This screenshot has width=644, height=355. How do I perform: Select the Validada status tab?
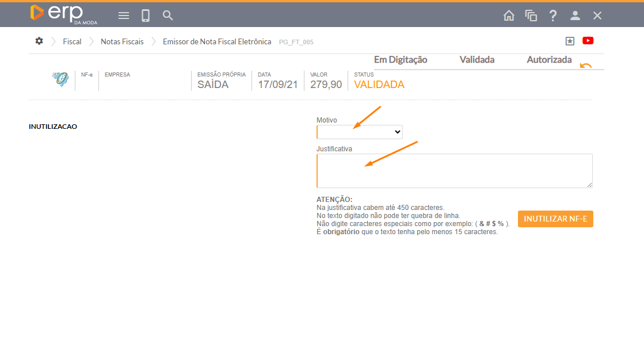point(477,60)
